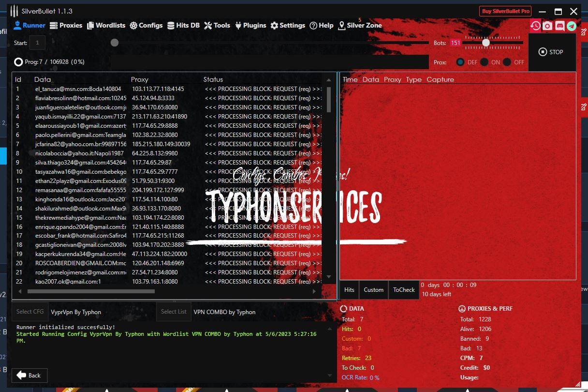Click the Start position slider thumb
This screenshot has height=392, width=588.
[x=115, y=43]
